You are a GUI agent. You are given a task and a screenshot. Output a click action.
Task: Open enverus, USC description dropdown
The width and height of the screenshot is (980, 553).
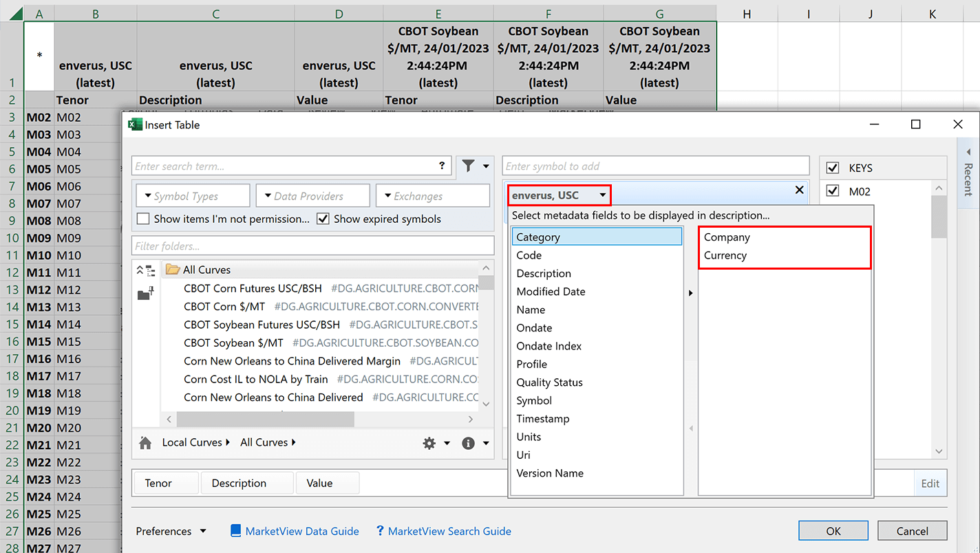pos(603,195)
